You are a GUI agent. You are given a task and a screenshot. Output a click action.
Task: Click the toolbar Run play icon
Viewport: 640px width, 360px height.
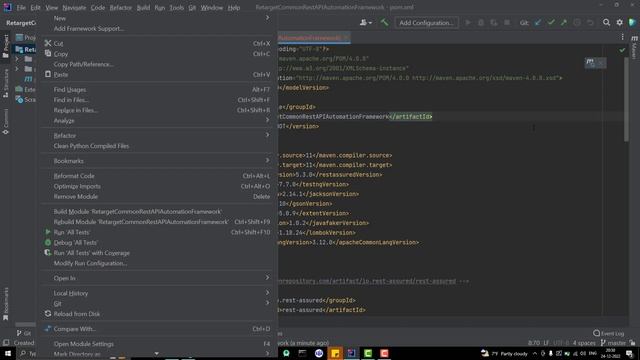(468, 22)
